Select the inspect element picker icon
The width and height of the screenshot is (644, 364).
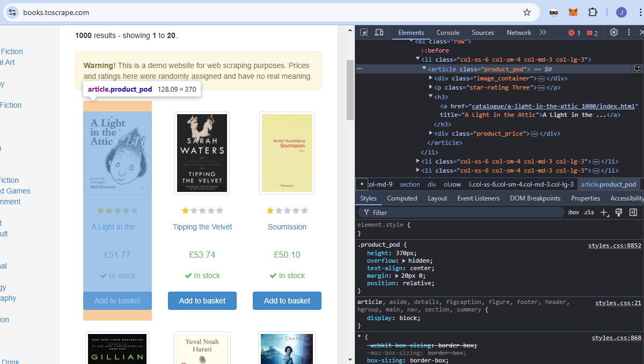364,32
